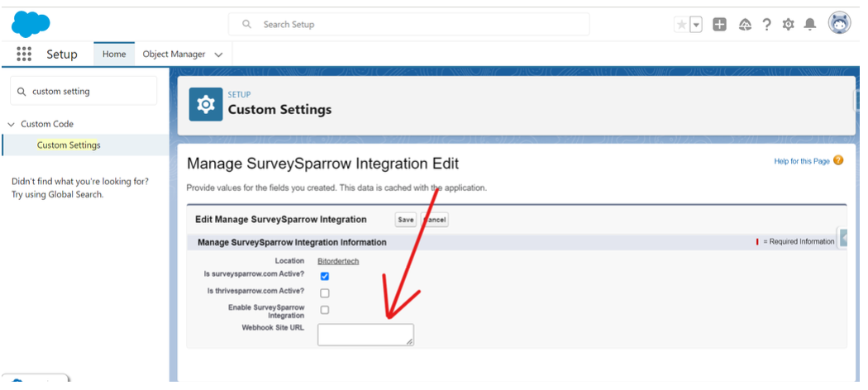Click the Salesforce cloud logo
The width and height of the screenshot is (868, 390).
(31, 24)
